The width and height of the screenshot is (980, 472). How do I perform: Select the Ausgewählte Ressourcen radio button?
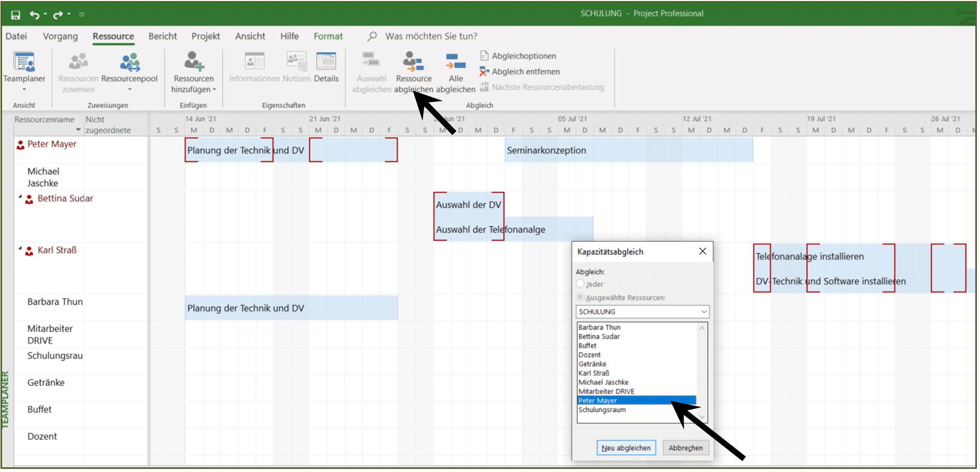(580, 297)
